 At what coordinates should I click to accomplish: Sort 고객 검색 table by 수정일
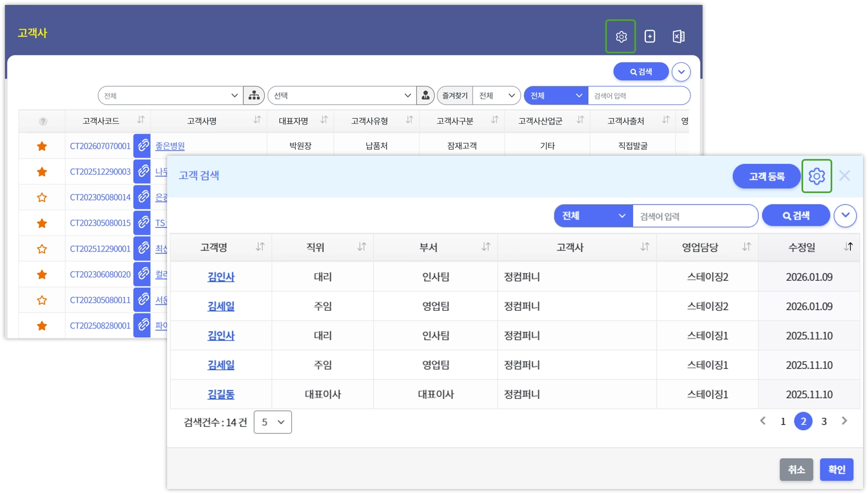(x=848, y=247)
